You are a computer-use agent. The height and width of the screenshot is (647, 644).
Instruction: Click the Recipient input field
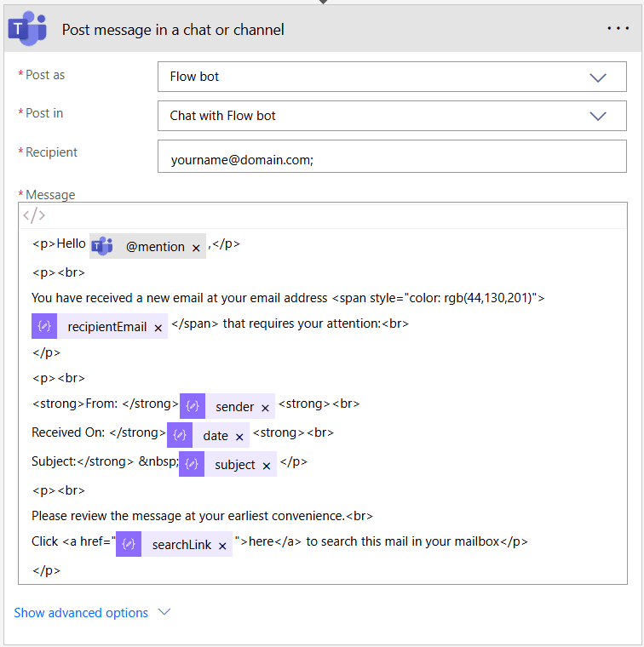tap(392, 157)
